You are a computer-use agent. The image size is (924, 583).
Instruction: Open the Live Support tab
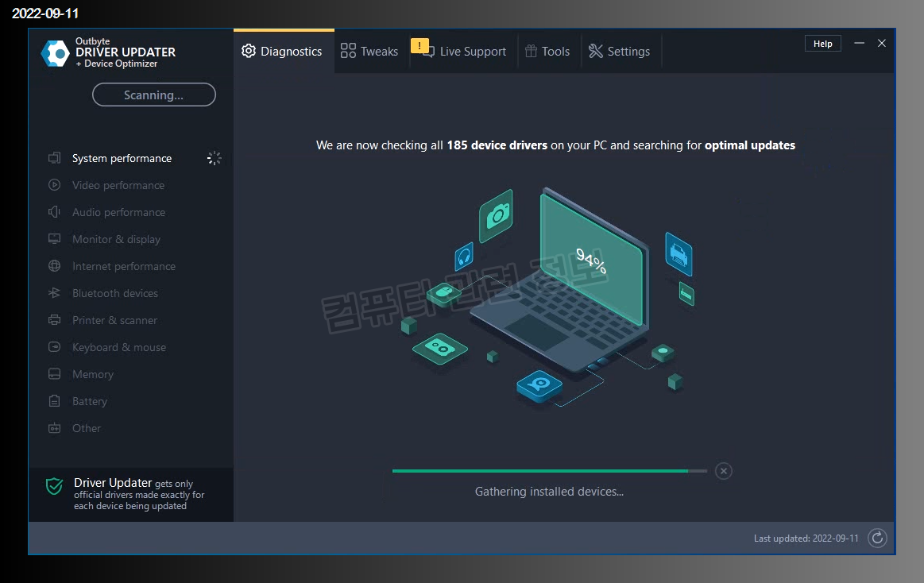pyautogui.click(x=464, y=52)
